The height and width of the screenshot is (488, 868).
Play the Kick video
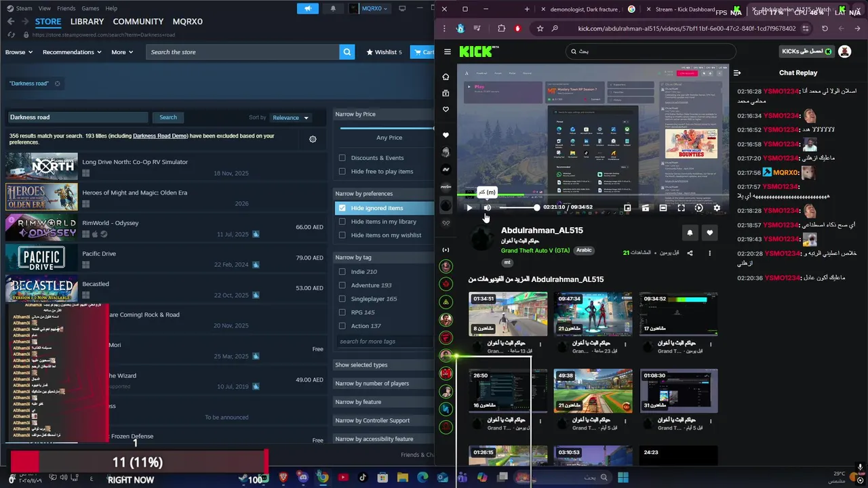coord(469,207)
